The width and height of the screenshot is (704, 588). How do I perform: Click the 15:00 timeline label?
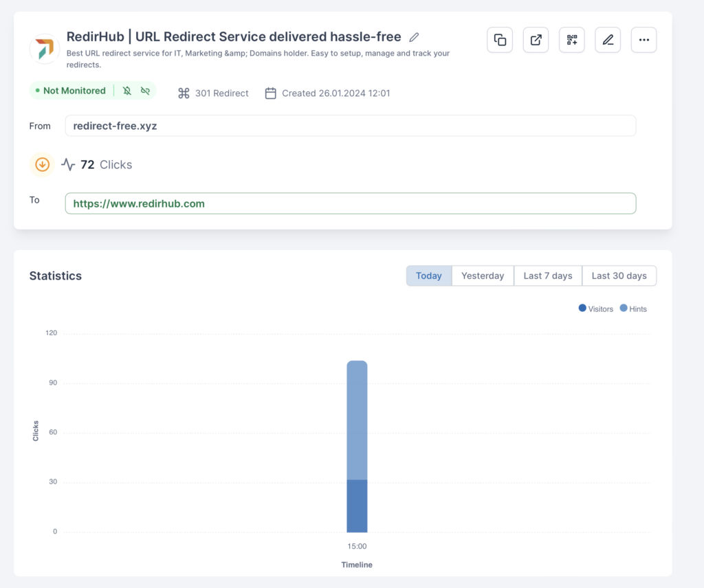pyautogui.click(x=357, y=546)
